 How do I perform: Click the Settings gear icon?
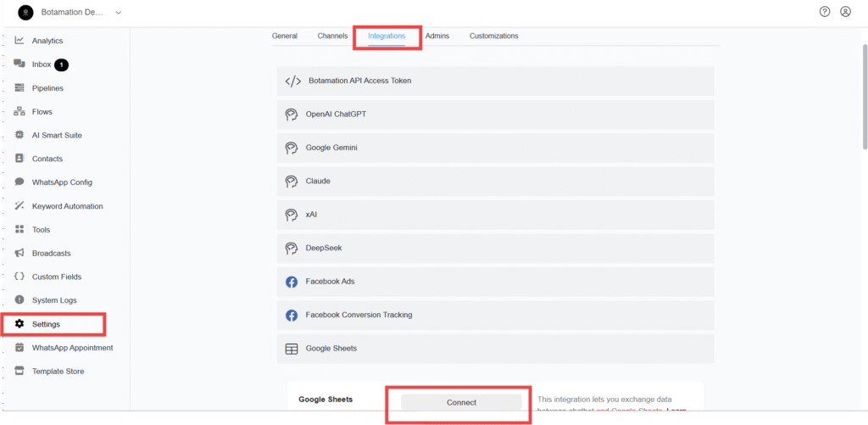pos(19,324)
